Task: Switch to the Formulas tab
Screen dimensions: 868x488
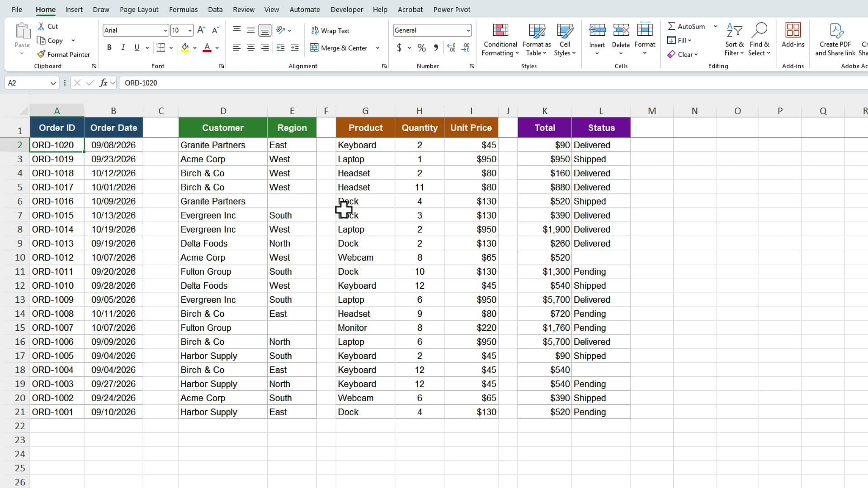Action: pyautogui.click(x=183, y=9)
